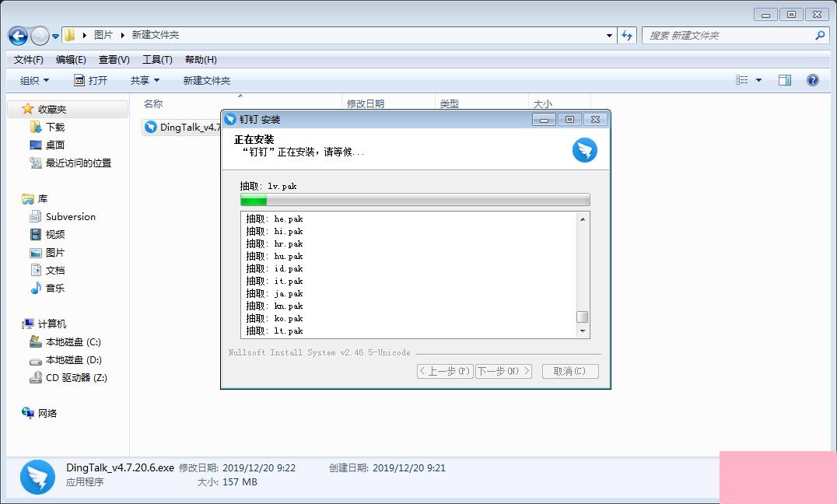Open the 组织 toolbar dropdown
The height and width of the screenshot is (504, 837).
tap(35, 81)
